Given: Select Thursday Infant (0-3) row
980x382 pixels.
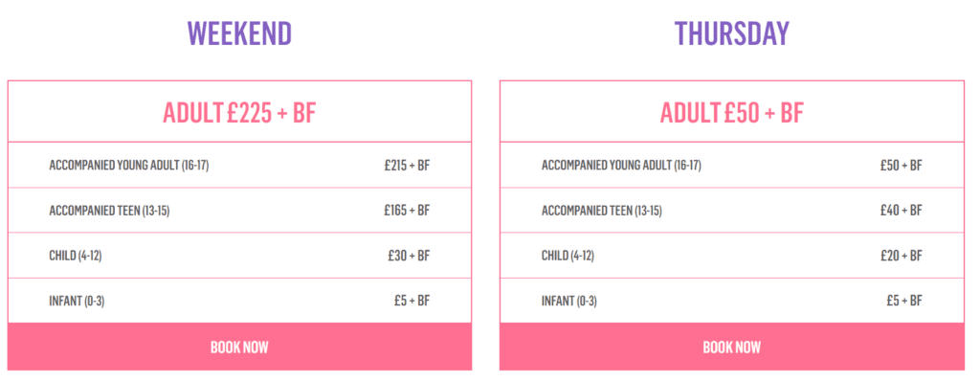Looking at the screenshot, I should click(x=732, y=301).
